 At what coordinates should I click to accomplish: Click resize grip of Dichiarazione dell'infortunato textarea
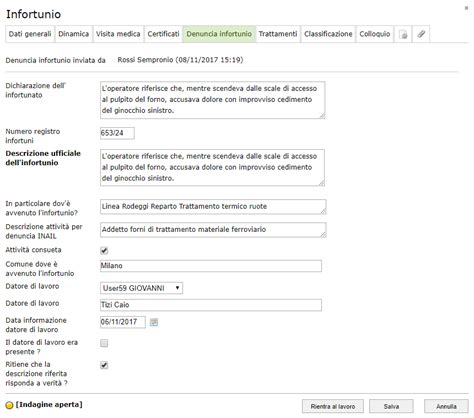[x=322, y=116]
